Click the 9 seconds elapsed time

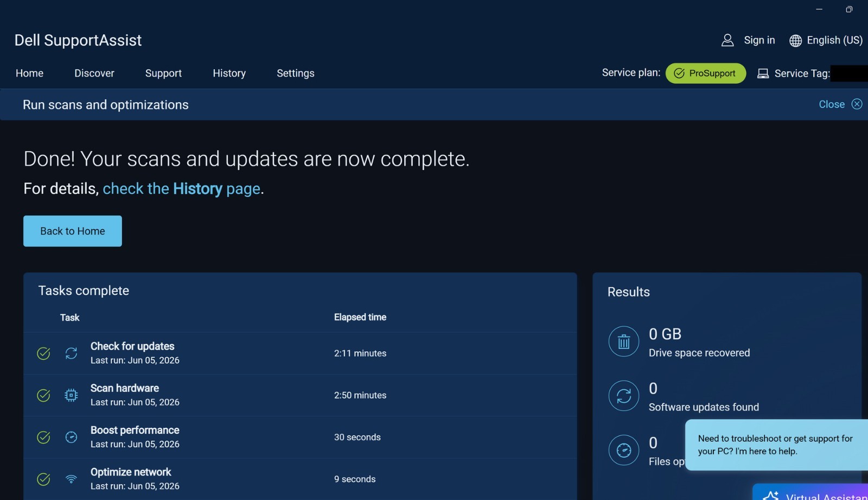(355, 479)
